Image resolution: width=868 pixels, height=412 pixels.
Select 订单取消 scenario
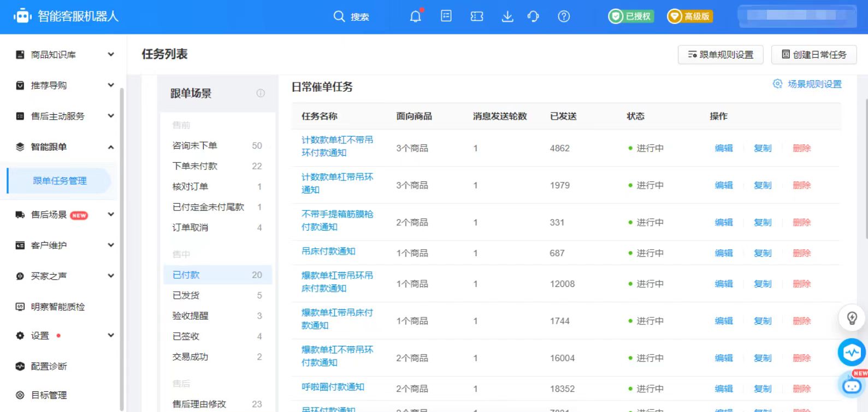tap(217, 227)
